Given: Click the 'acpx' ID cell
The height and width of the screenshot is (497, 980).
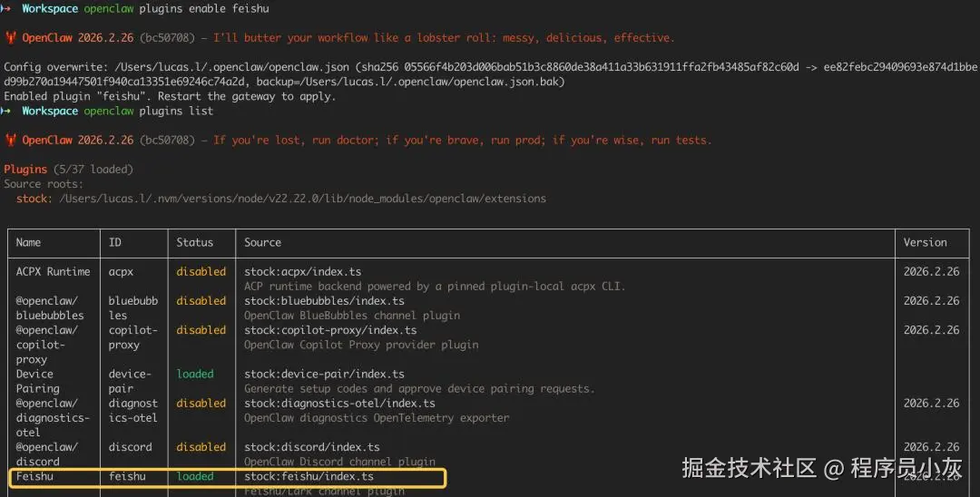Looking at the screenshot, I should [x=121, y=271].
